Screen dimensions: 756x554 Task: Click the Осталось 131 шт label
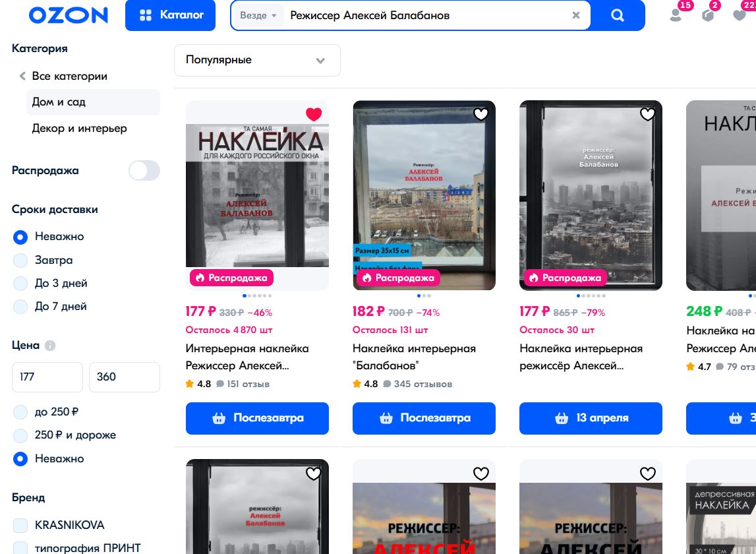pos(390,330)
